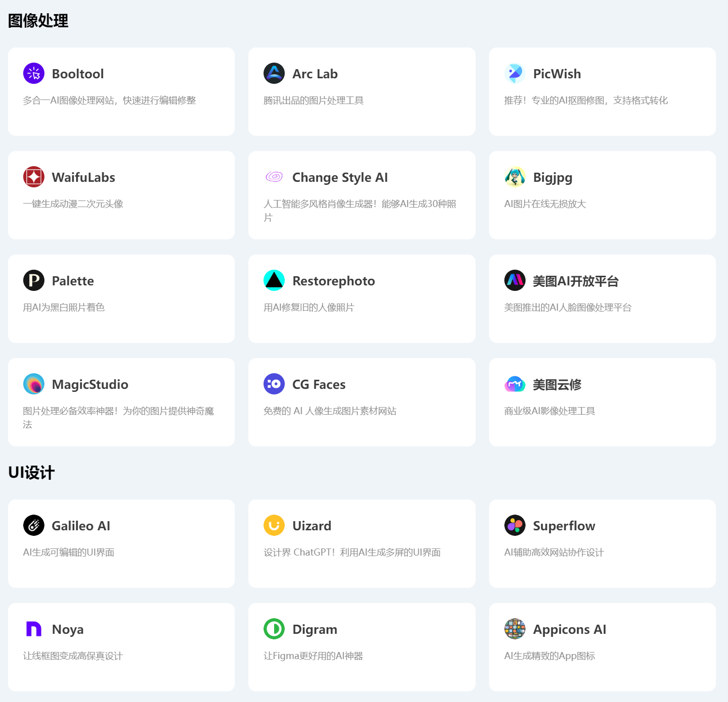Screen dimensions: 728x702
Task: Click description '多合一AI图像处理网站，快速进行编辑修整'
Action: point(110,101)
